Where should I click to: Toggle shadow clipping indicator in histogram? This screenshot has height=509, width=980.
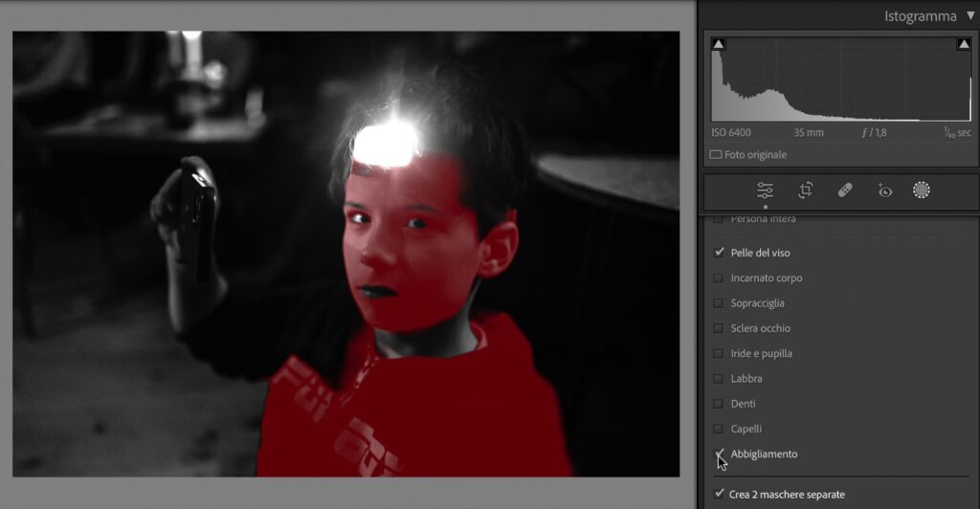click(719, 44)
